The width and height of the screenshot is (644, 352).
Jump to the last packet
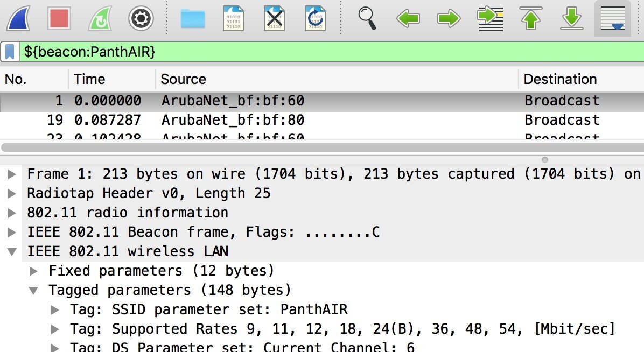coord(572,18)
